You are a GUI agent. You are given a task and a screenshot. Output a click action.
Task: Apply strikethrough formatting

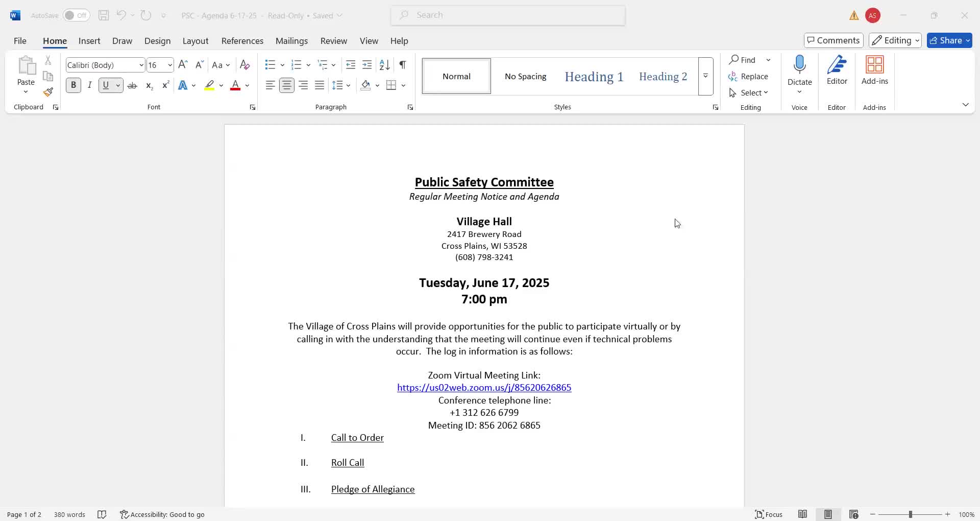(132, 85)
